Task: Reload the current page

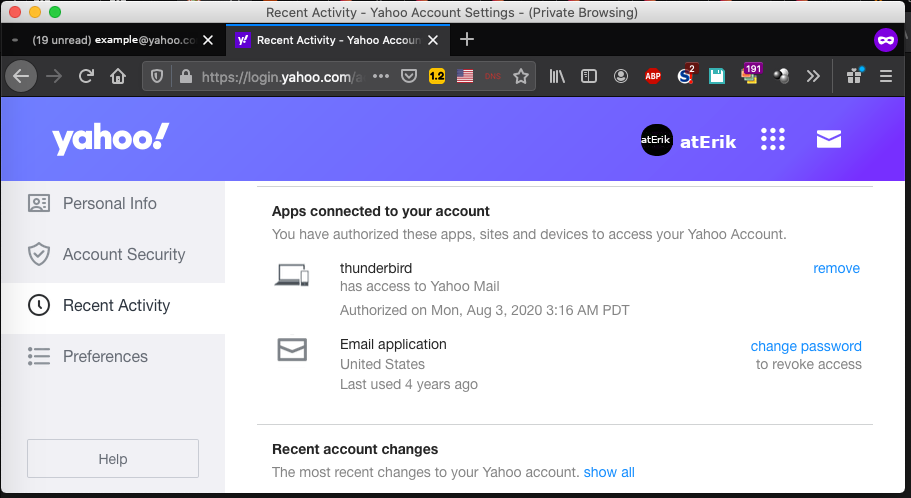Action: [86, 76]
